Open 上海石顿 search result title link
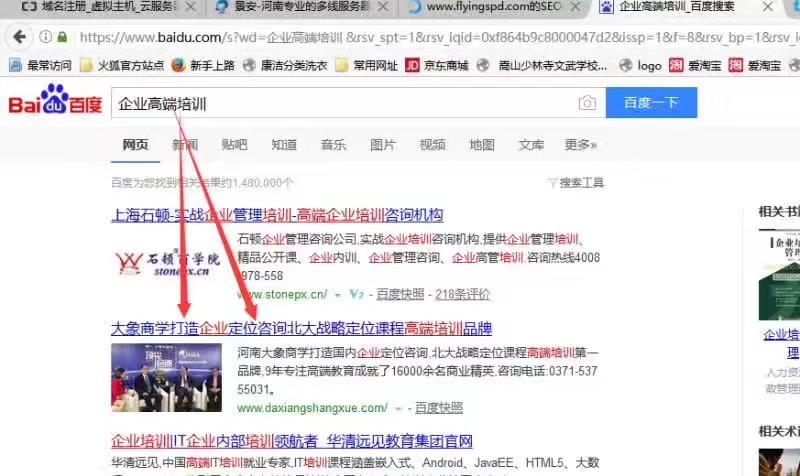This screenshot has width=800, height=476. pos(277,215)
